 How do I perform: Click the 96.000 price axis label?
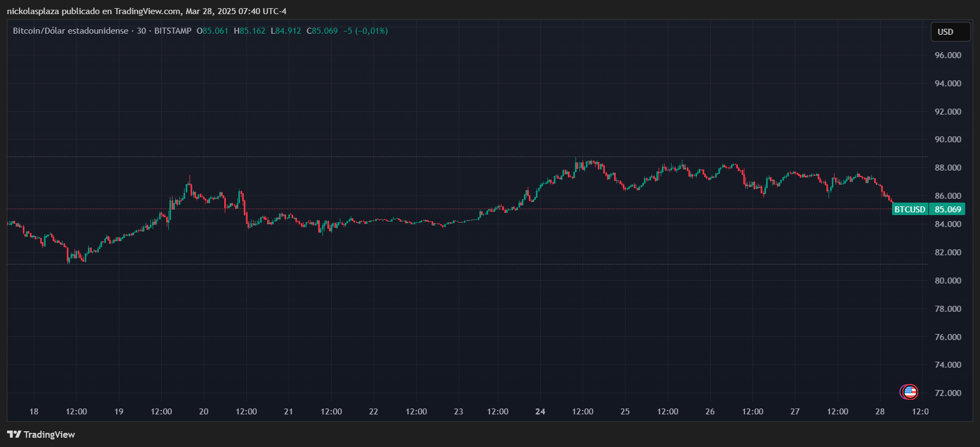(x=947, y=55)
